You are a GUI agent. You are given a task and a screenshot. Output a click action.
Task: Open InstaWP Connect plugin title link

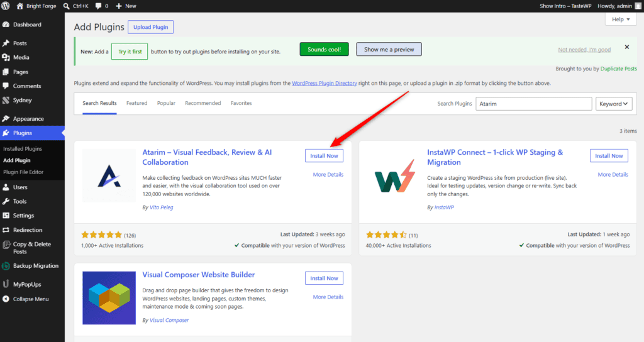495,157
